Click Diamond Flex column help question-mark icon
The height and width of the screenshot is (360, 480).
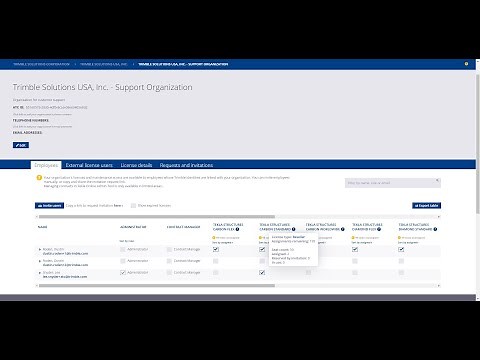click(x=379, y=229)
